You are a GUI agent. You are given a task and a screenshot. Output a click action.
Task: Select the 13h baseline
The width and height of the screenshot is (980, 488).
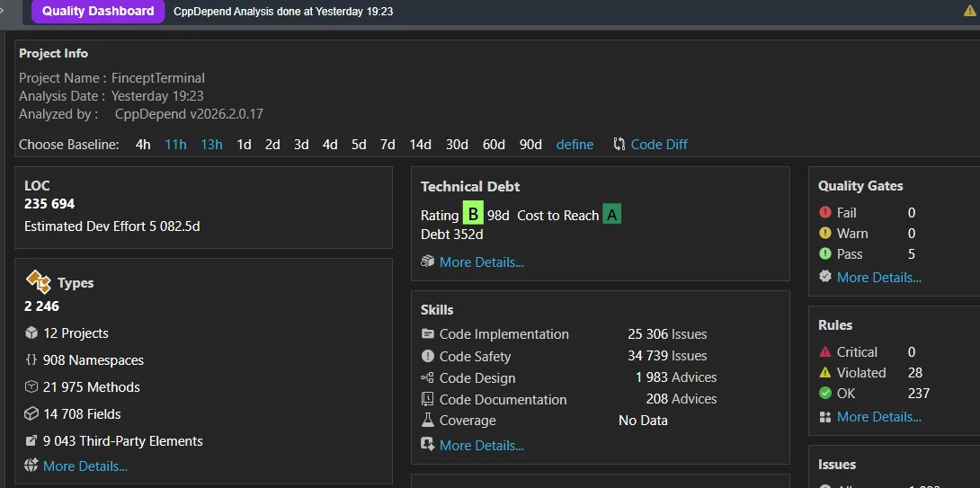211,145
